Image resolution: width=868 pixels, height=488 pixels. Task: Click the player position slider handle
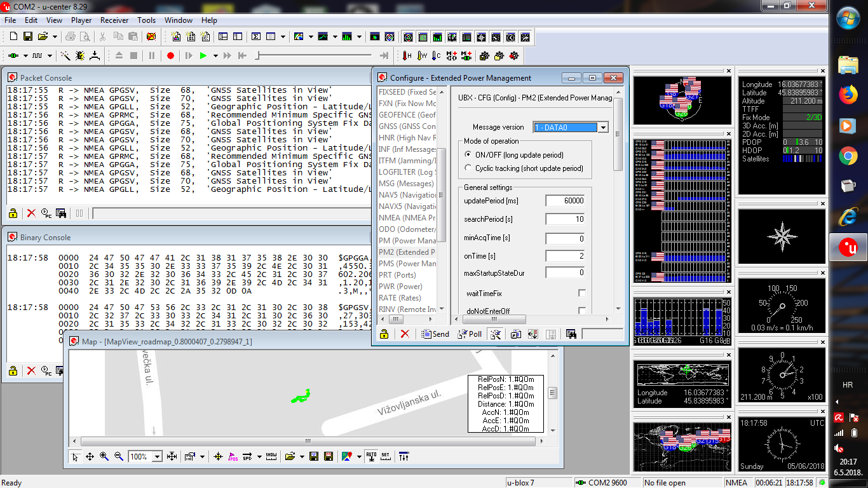click(257, 56)
